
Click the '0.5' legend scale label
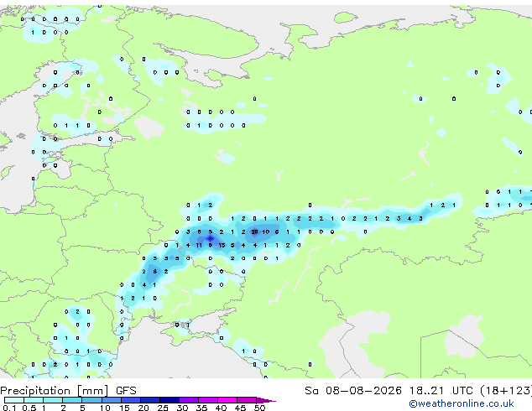pyautogui.click(x=29, y=408)
